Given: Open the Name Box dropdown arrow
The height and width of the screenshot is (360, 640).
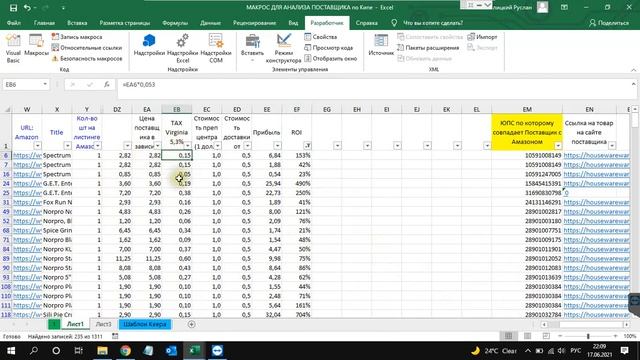Looking at the screenshot, I should point(45,84).
